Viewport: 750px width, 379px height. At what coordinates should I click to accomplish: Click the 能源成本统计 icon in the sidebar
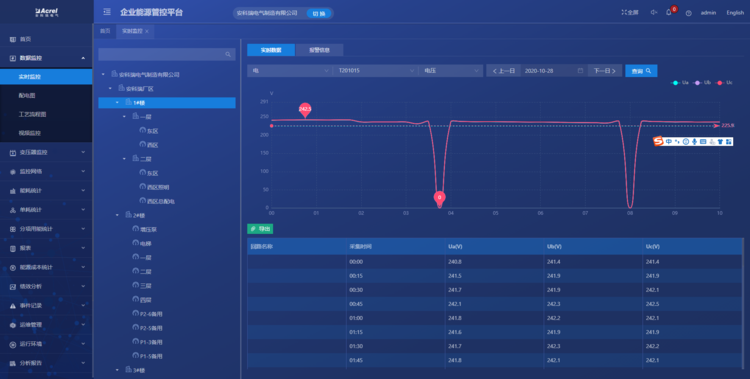[x=13, y=268]
